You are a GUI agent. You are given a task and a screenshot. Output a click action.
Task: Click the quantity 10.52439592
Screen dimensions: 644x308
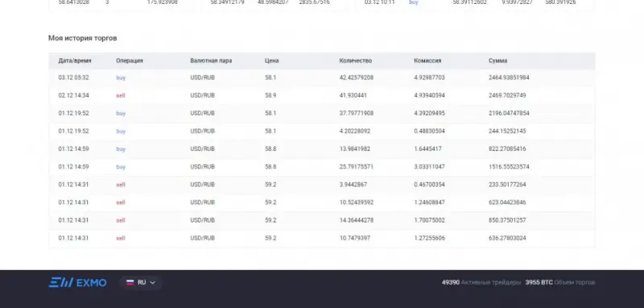pyautogui.click(x=357, y=202)
